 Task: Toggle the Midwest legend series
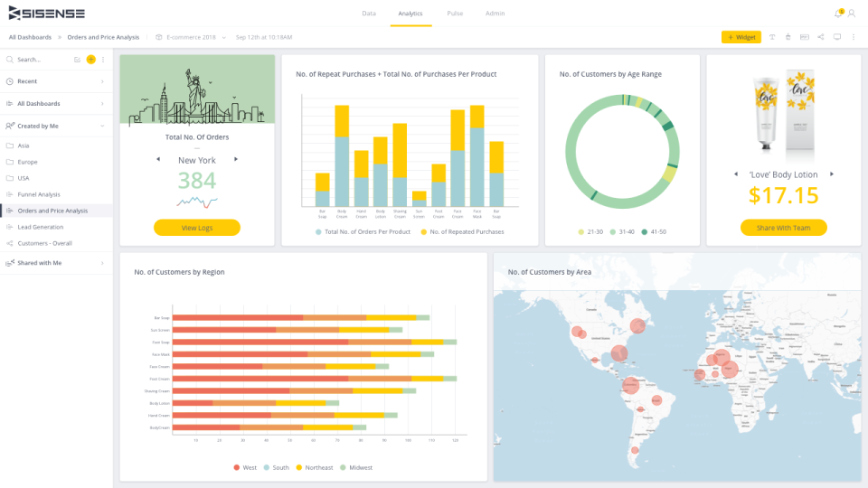pyautogui.click(x=356, y=467)
